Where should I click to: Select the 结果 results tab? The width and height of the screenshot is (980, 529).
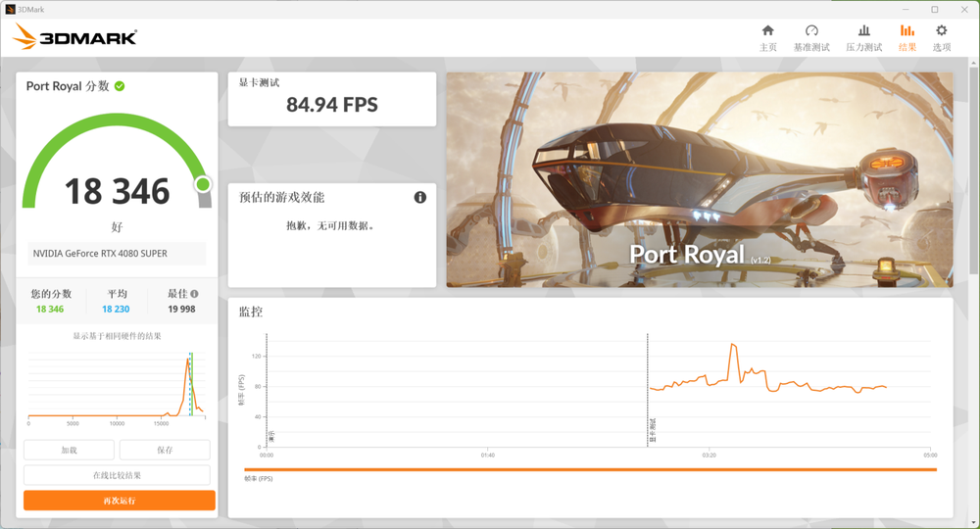tap(906, 37)
